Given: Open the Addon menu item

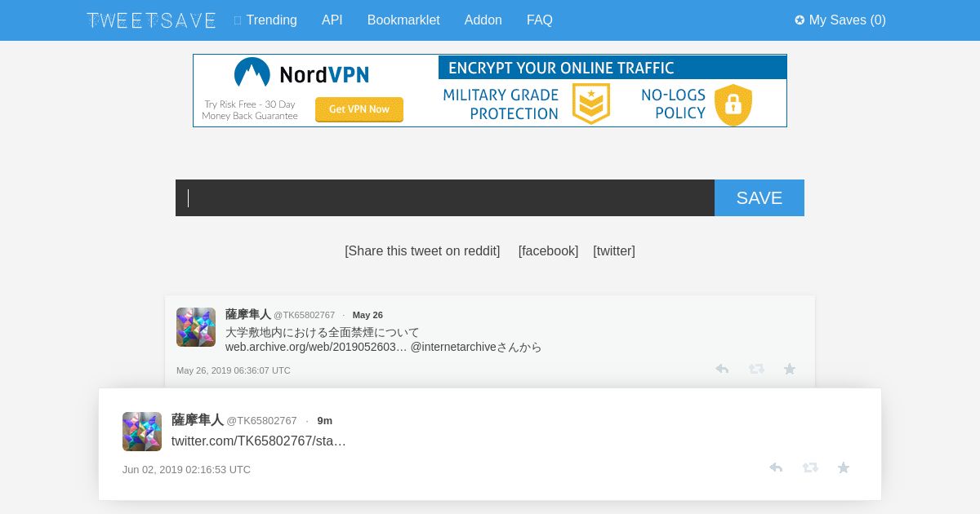Looking at the screenshot, I should pos(483,20).
